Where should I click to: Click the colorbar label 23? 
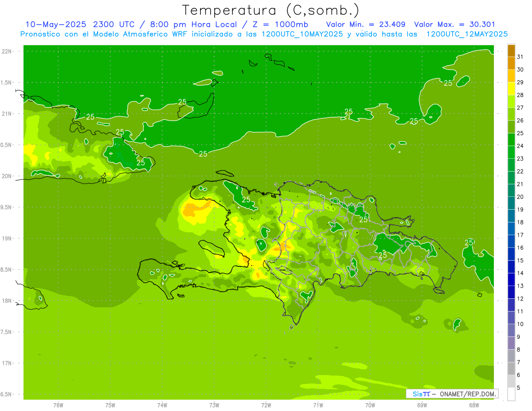(x=520, y=159)
